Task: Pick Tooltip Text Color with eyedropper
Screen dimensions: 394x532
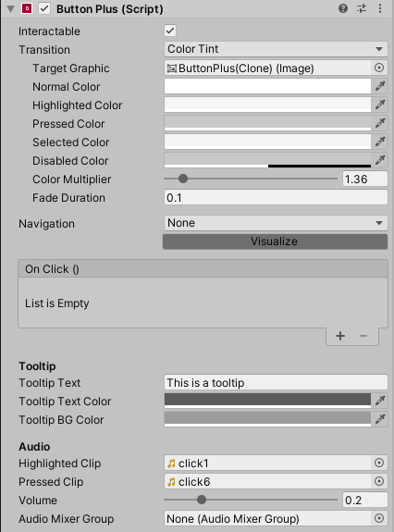Action: click(x=380, y=401)
